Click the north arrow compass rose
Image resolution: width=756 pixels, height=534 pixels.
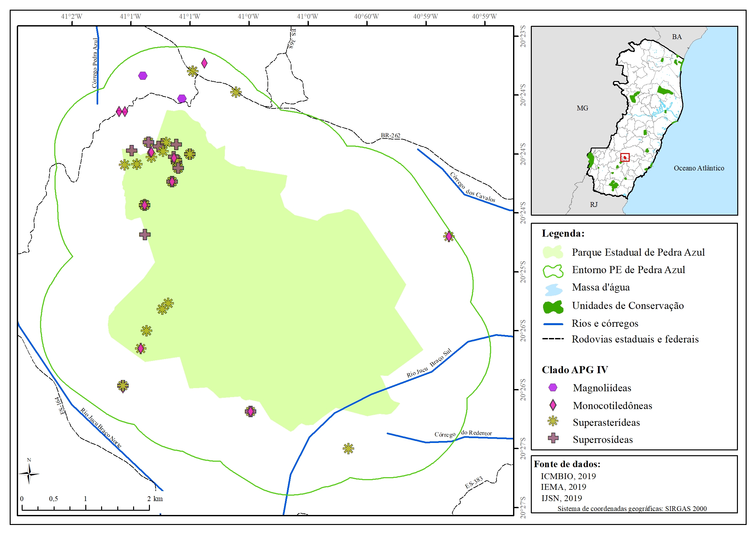point(29,474)
